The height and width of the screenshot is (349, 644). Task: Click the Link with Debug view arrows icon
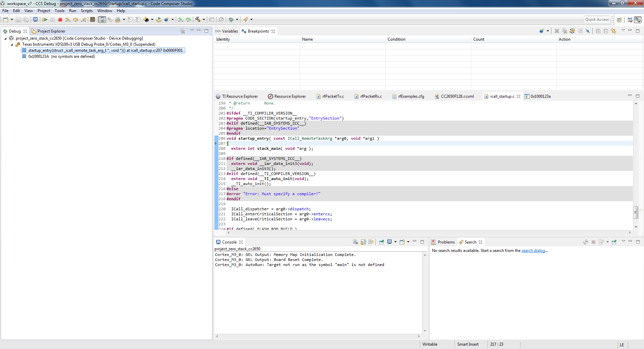(x=613, y=31)
